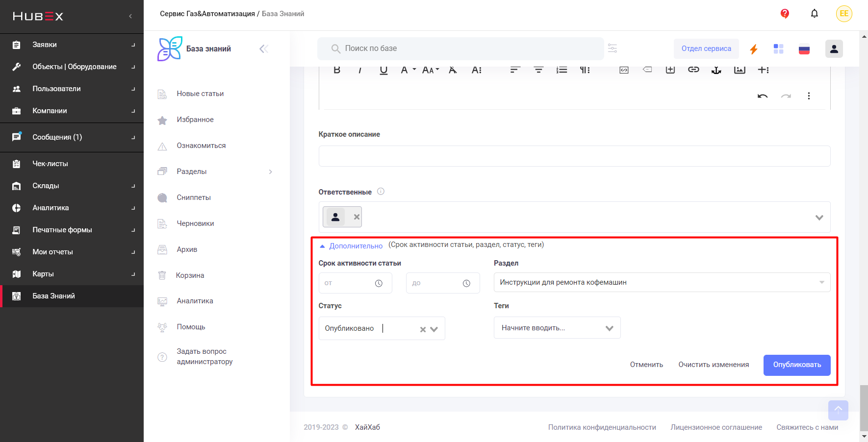Insert an image in the editor
The height and width of the screenshot is (442, 868).
pos(740,70)
